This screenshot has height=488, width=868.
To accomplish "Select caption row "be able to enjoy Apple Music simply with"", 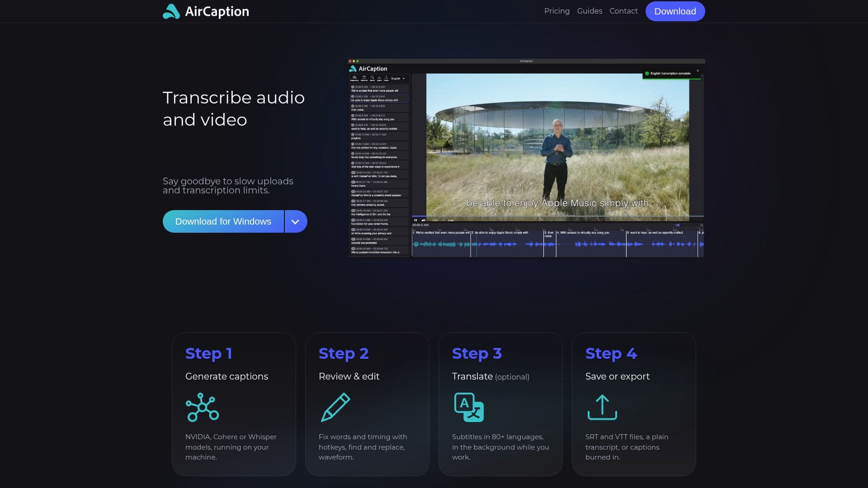I will (x=380, y=98).
